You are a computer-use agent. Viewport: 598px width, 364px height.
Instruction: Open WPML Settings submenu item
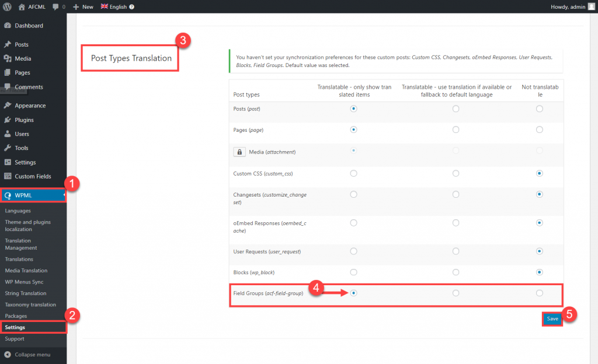click(x=15, y=327)
